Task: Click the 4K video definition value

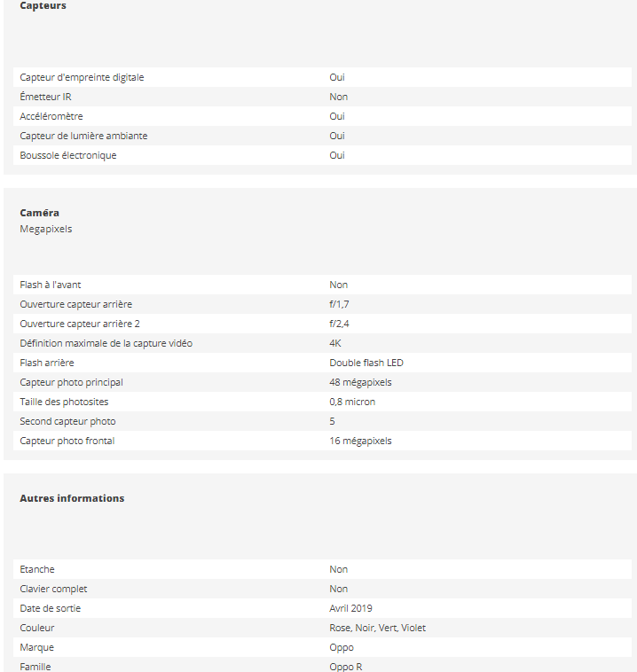Action: (335, 343)
